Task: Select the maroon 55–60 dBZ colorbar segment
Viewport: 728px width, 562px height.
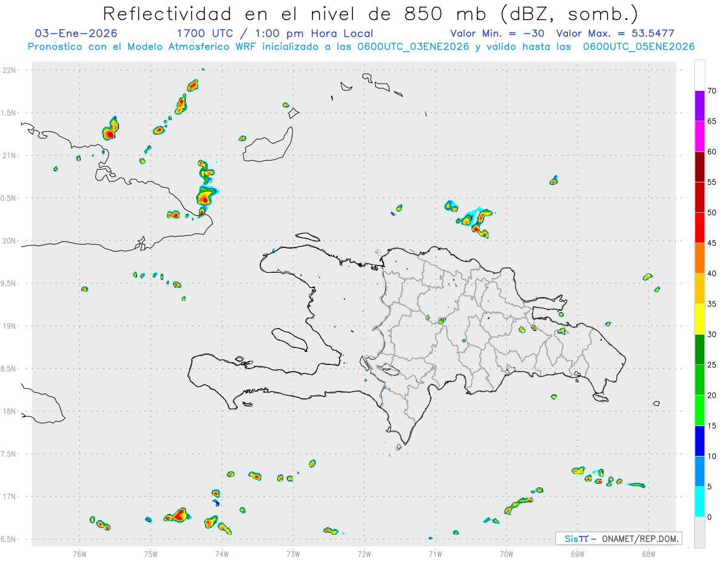Action: coord(699,167)
